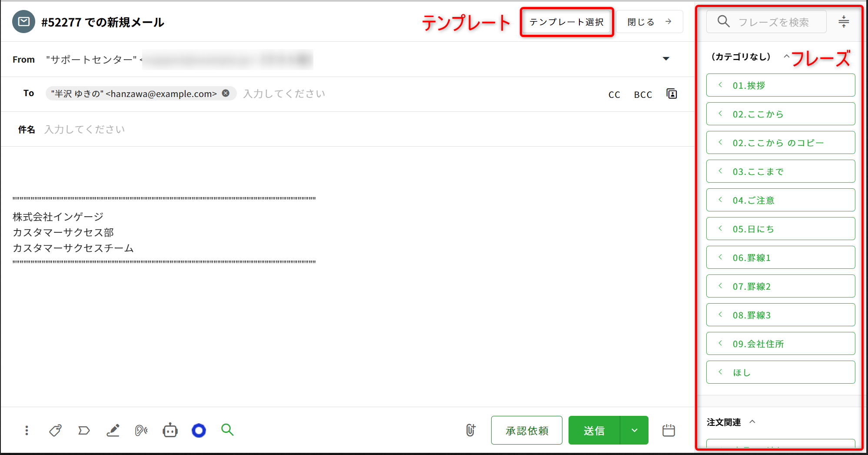Click the blue circle icon in toolbar

(199, 430)
